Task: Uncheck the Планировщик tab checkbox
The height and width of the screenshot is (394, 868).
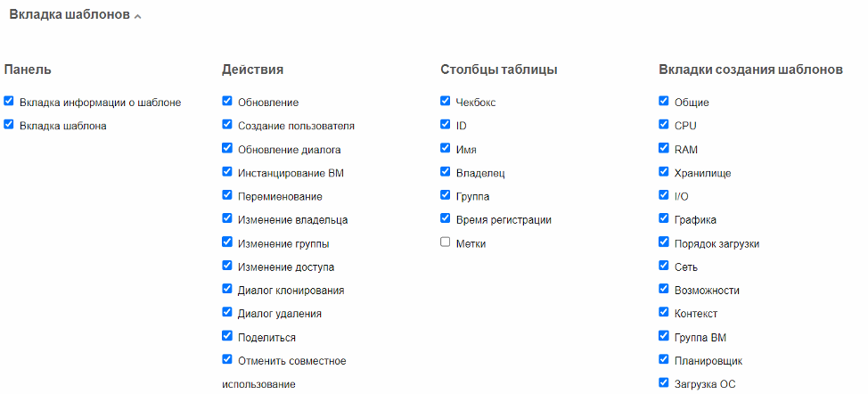Action: [x=664, y=360]
